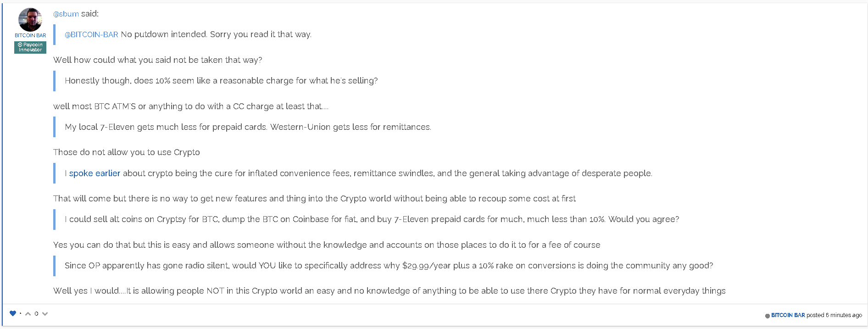Click the quote about $29.99/year plus 10% rake
This screenshot has height=329, width=868.
tap(389, 266)
